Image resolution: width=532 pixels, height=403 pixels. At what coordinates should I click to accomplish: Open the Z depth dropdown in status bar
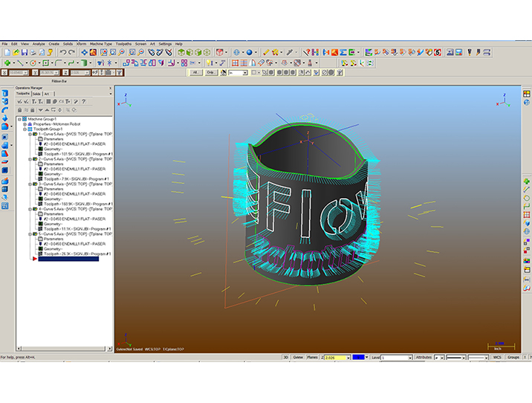348,358
